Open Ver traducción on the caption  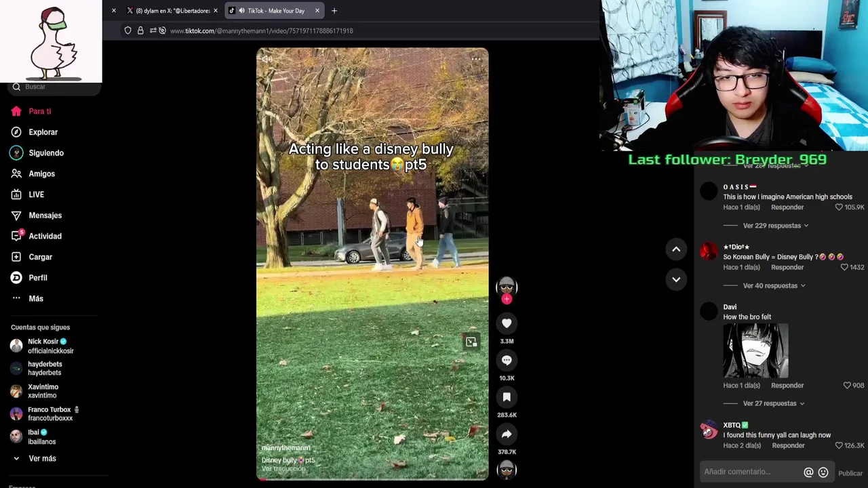283,468
